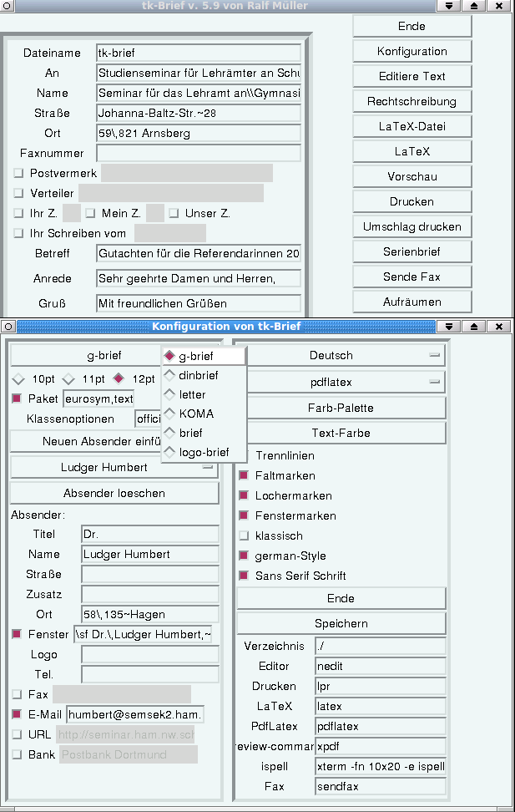
Task: Choose logo-brief from the class menu
Action: pyautogui.click(x=204, y=452)
